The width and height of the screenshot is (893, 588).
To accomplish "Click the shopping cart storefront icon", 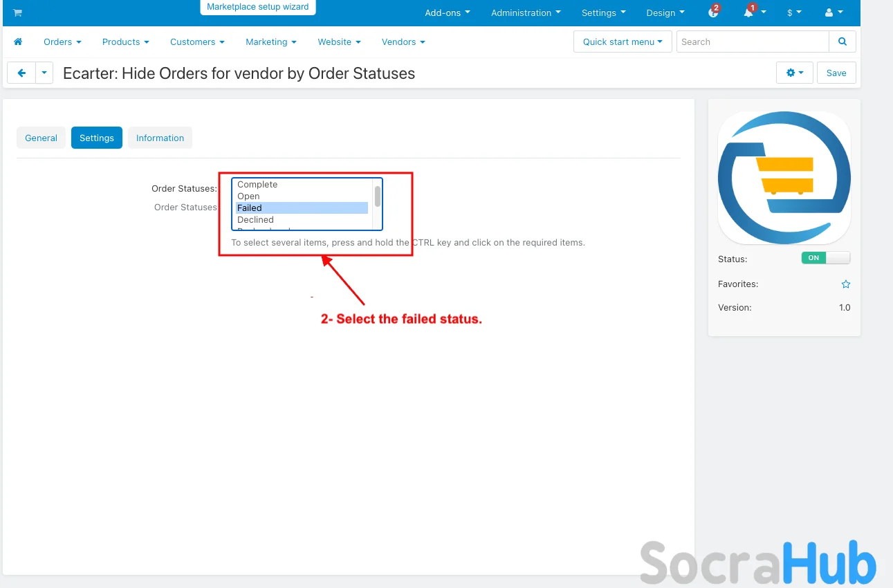I will (x=17, y=12).
